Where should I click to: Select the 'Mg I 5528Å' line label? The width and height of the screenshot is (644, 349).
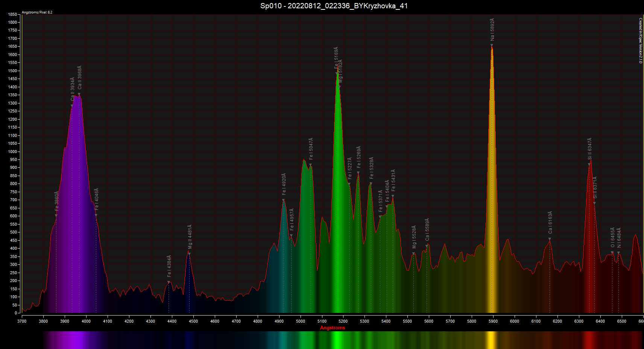[x=414, y=237]
